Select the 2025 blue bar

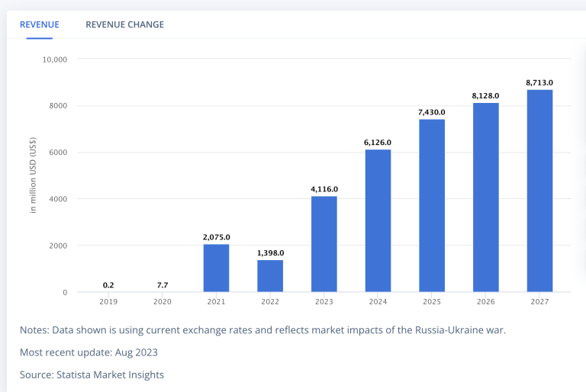[x=432, y=205]
